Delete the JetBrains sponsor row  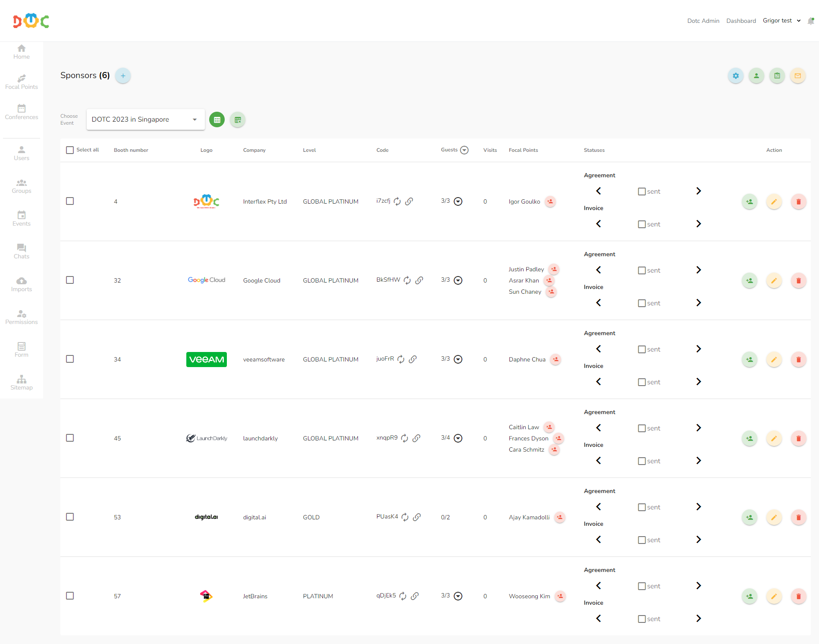click(x=798, y=596)
